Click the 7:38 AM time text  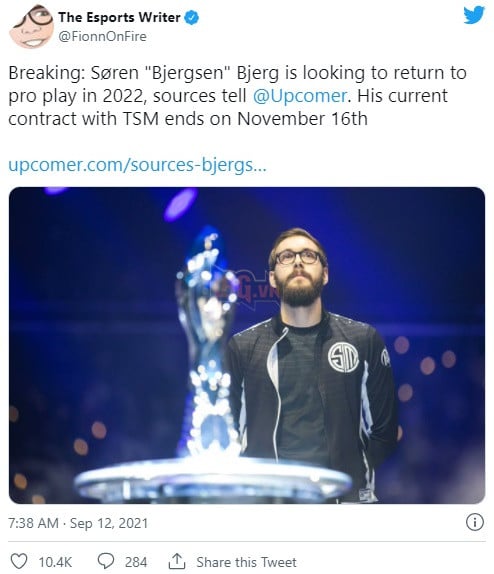(x=33, y=523)
